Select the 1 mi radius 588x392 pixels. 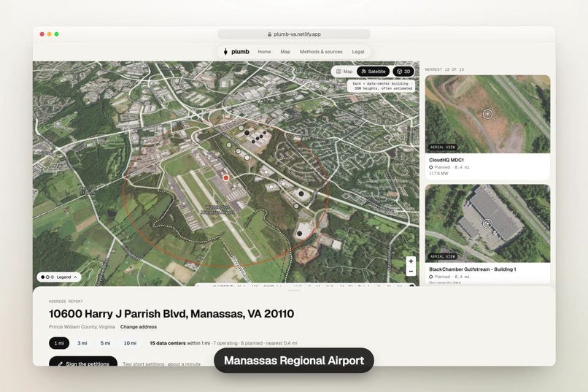[x=59, y=343]
